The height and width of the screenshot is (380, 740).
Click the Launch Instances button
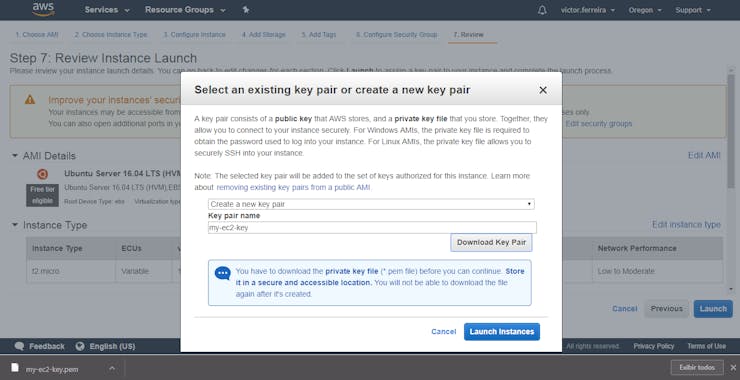(x=502, y=331)
